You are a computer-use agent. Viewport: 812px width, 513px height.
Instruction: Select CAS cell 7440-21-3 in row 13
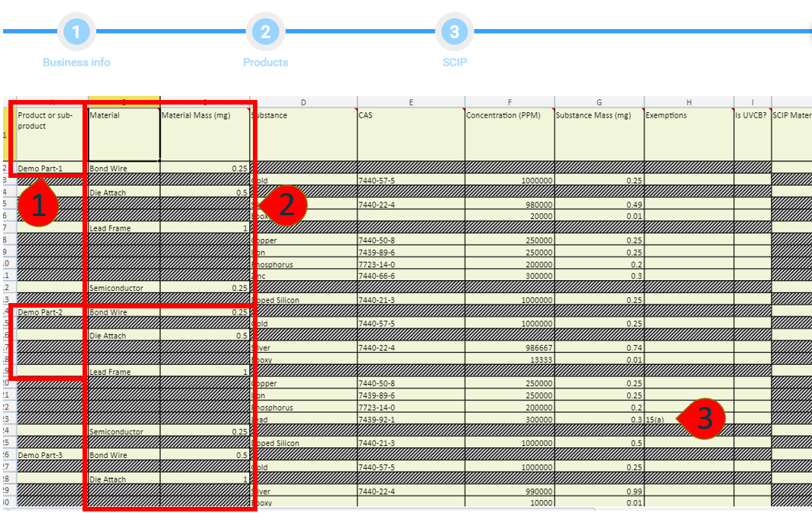click(411, 300)
